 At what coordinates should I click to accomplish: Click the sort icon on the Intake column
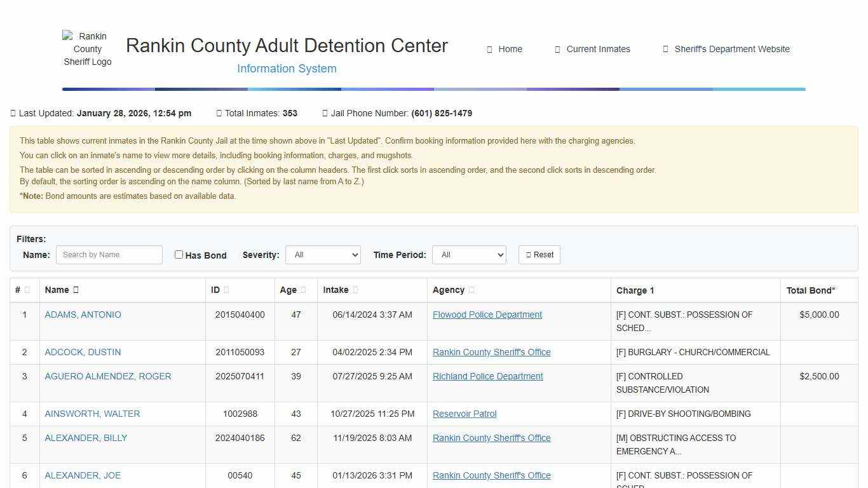[355, 290]
